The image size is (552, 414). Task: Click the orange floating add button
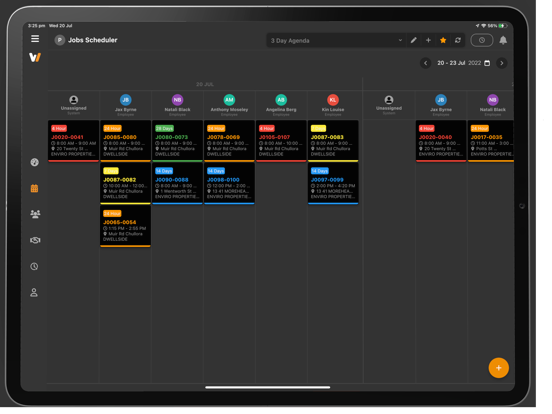[x=498, y=368]
